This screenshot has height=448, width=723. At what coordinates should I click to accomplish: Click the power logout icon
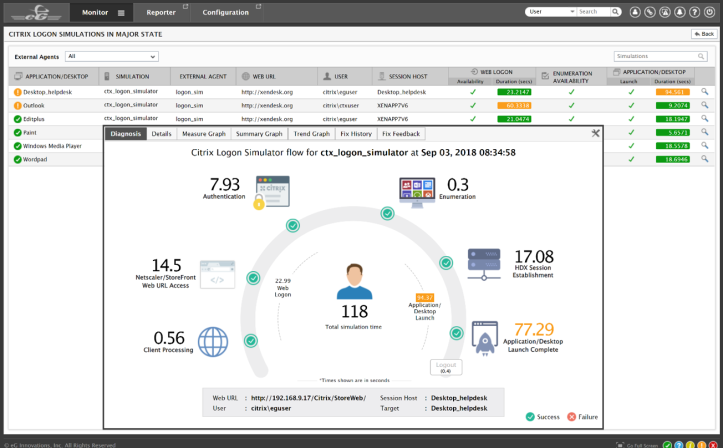click(710, 12)
